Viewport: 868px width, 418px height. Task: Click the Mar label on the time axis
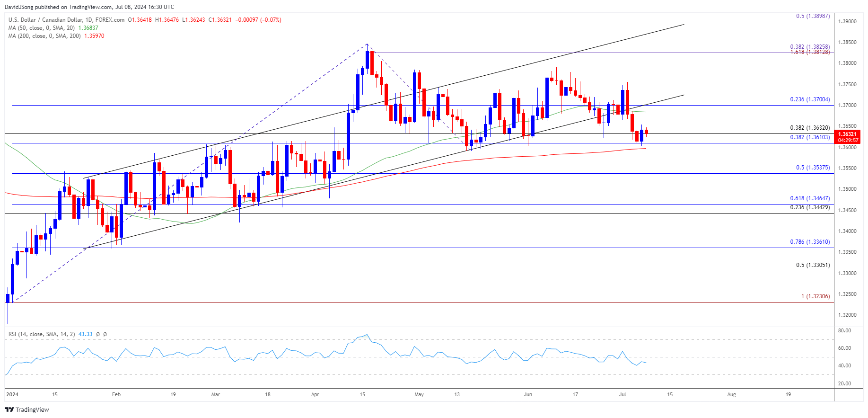(216, 394)
